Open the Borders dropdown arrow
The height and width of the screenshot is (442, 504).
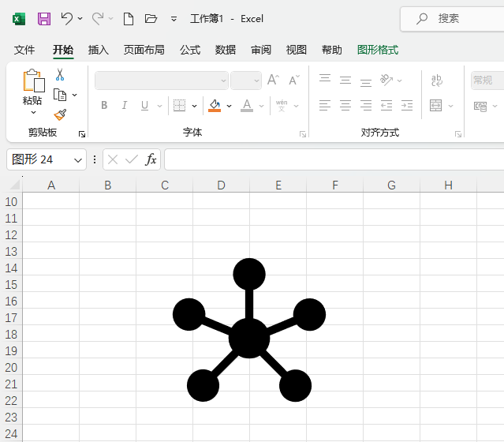pos(195,106)
